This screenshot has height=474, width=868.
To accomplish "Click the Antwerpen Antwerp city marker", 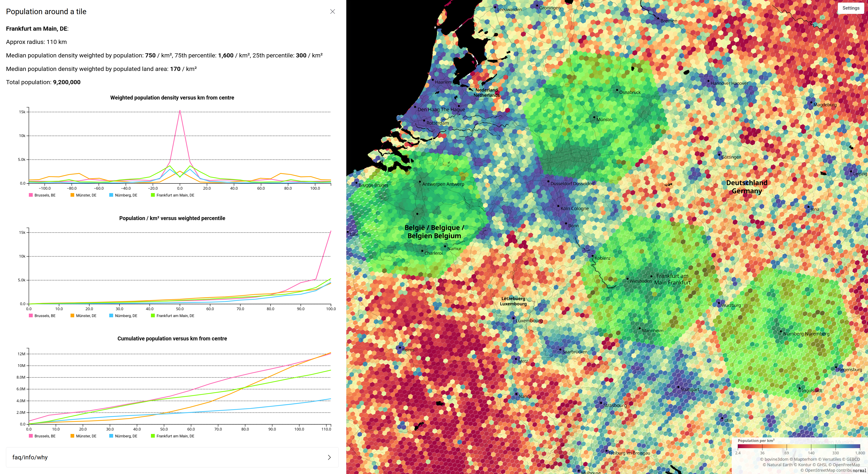I will click(x=420, y=182).
